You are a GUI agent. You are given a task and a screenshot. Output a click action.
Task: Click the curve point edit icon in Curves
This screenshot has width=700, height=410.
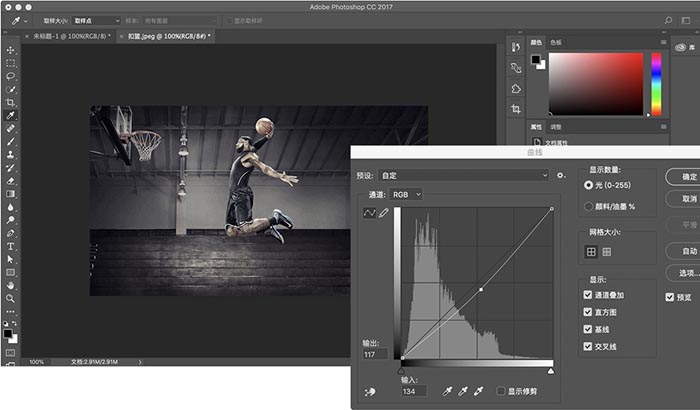click(368, 214)
